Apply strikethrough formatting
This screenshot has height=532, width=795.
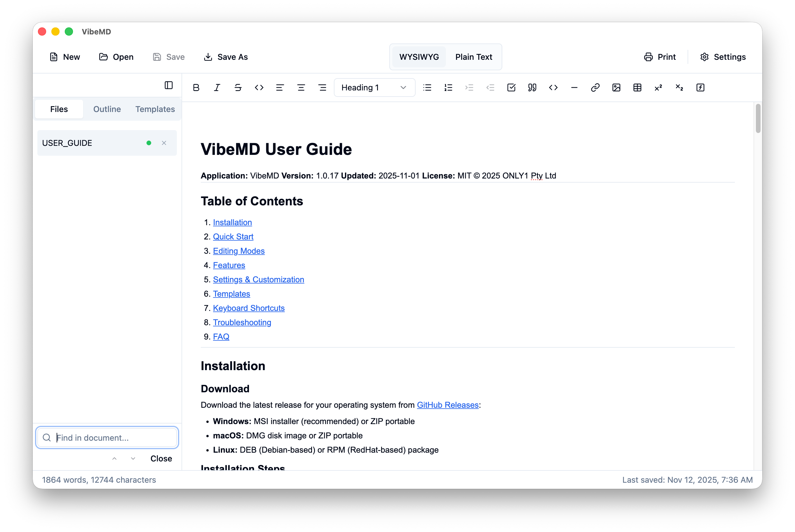238,87
